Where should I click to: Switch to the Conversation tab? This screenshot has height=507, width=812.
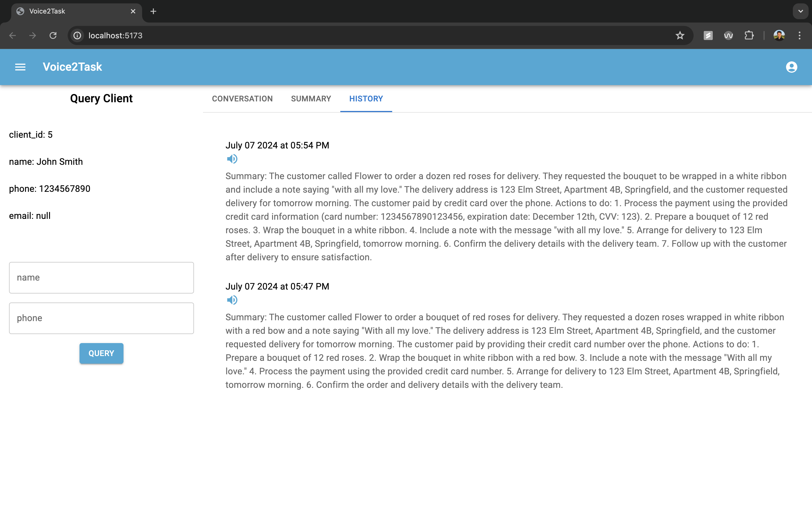point(242,99)
